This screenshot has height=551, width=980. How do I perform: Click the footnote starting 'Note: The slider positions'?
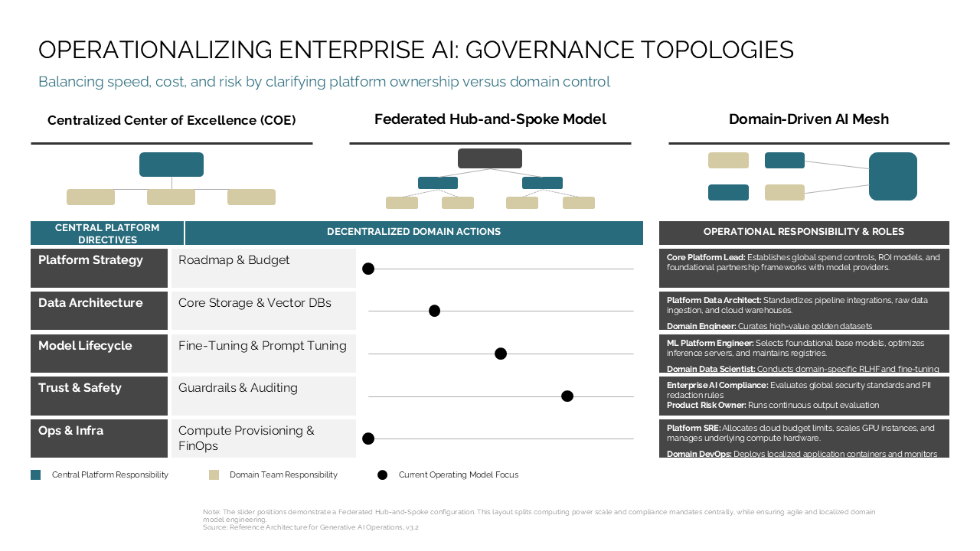(x=539, y=515)
